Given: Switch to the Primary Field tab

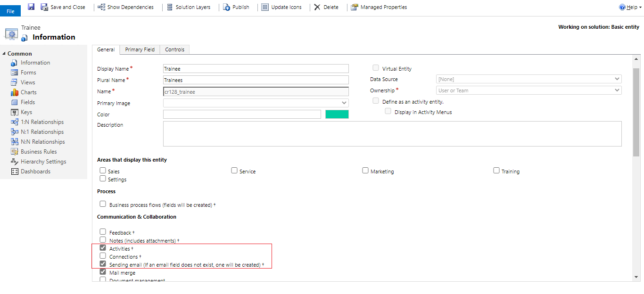Looking at the screenshot, I should click(x=140, y=49).
